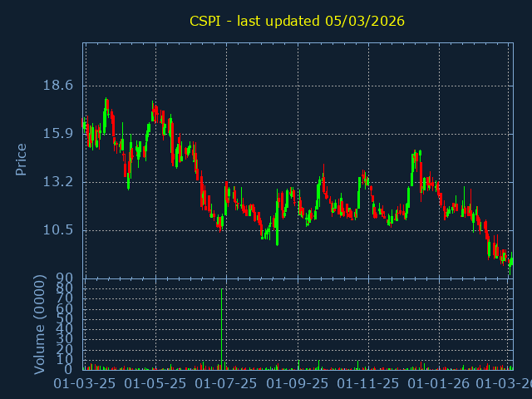
Task: Select the 13.2 price tick label
Action: (57, 182)
